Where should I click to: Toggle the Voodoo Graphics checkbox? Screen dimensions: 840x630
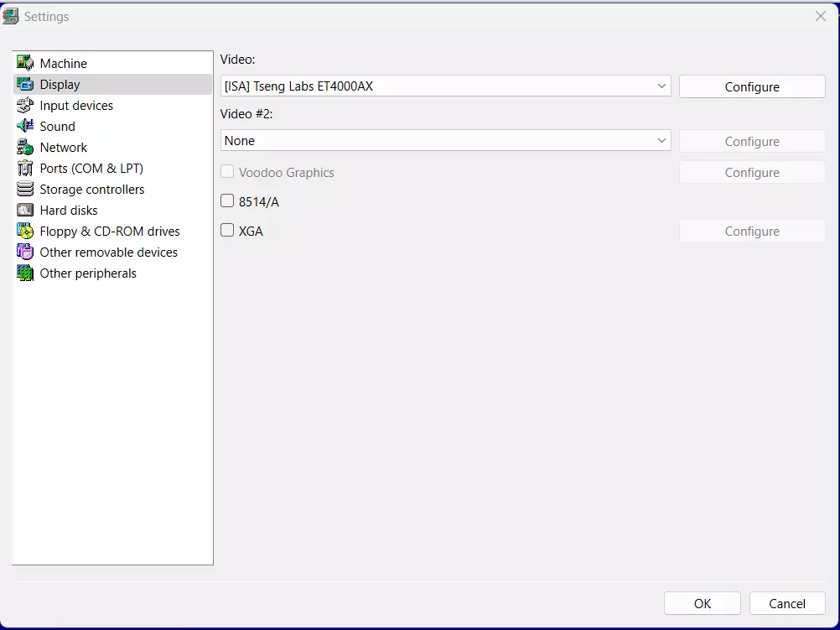pyautogui.click(x=227, y=172)
